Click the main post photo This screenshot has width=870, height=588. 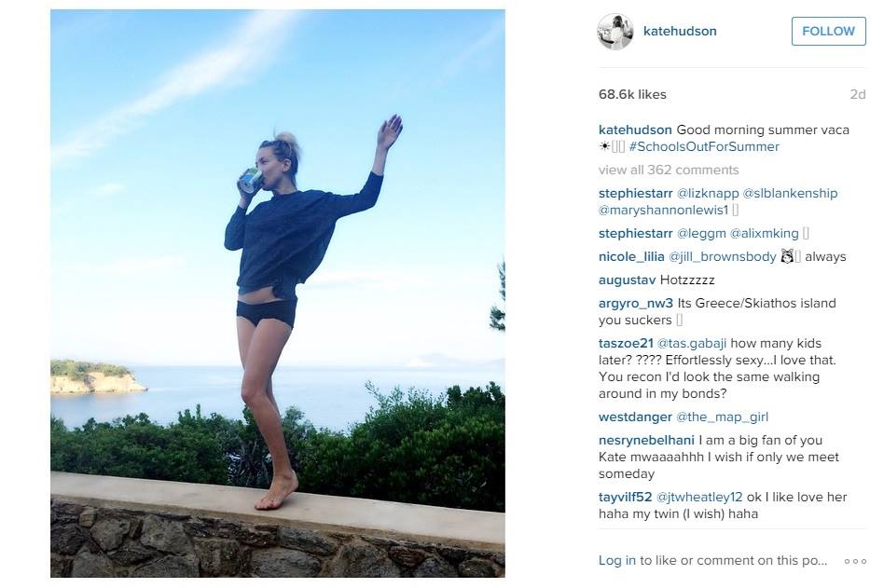(x=278, y=294)
